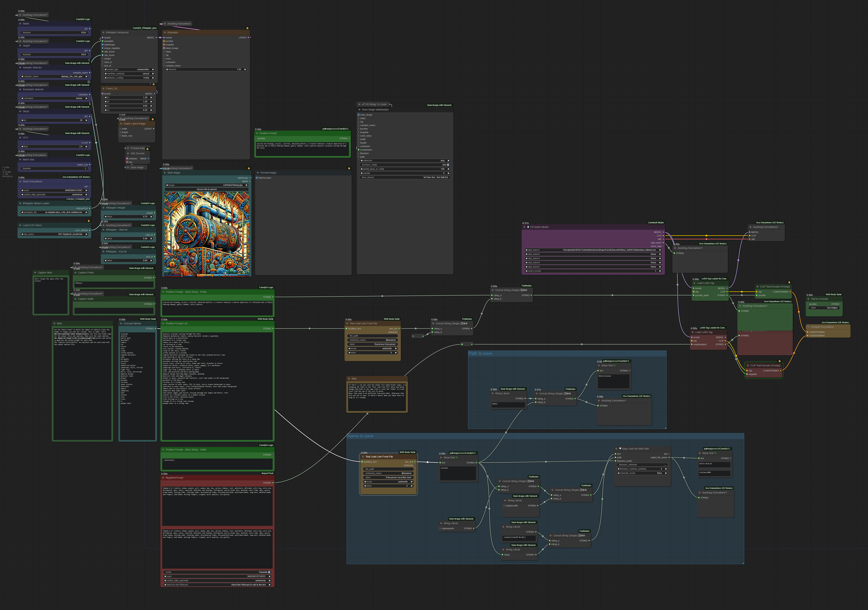868x610 pixels.
Task: Click the quality_jpeg_or_webp slider
Action: click(405, 169)
